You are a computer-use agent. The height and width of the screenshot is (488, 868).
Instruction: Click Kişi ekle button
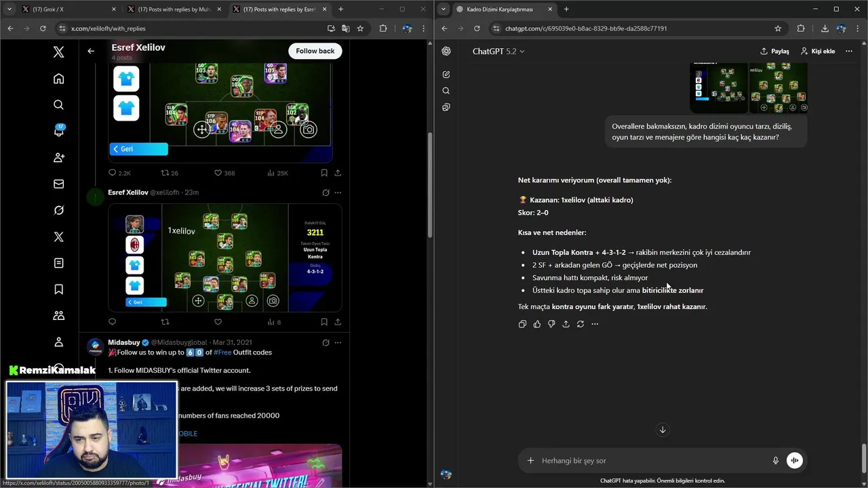[x=818, y=51]
